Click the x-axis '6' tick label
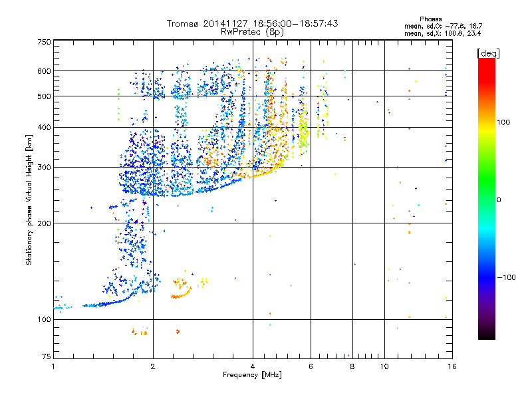This screenshot has width=532, height=399. click(311, 366)
